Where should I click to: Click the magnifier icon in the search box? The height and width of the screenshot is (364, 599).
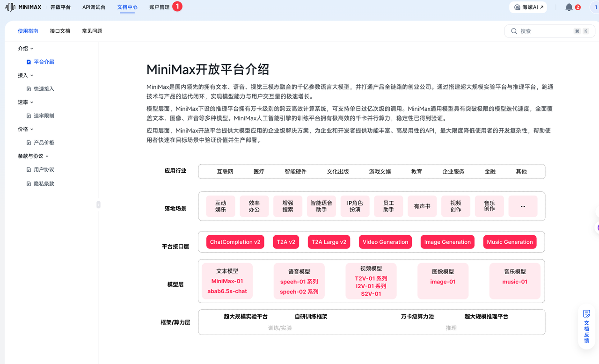tap(514, 31)
